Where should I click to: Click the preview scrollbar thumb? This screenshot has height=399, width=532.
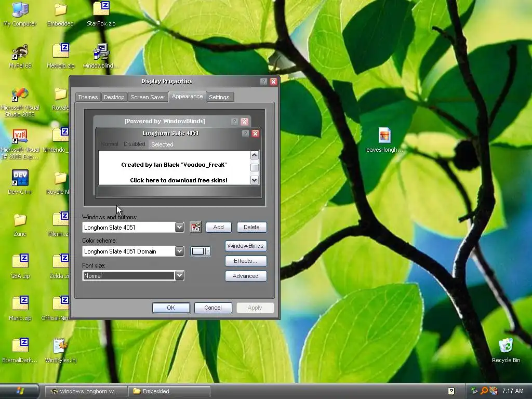(x=255, y=168)
